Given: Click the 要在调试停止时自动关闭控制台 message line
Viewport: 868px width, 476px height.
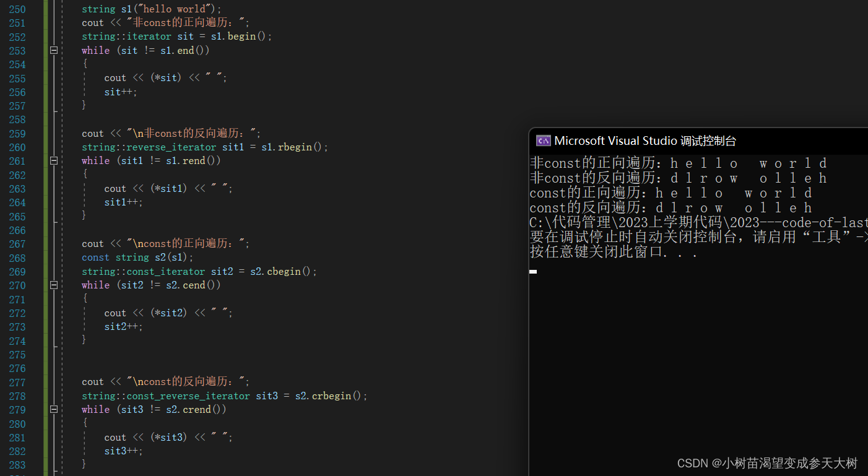Looking at the screenshot, I should (699, 238).
